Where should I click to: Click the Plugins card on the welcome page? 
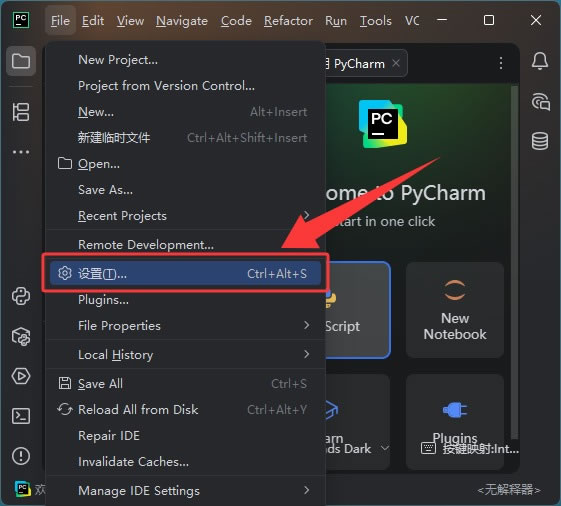tap(455, 422)
